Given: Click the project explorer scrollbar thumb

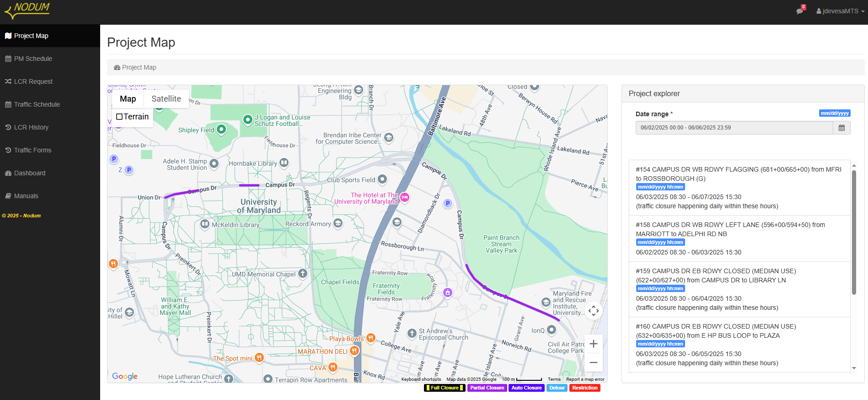Looking at the screenshot, I should tap(854, 232).
